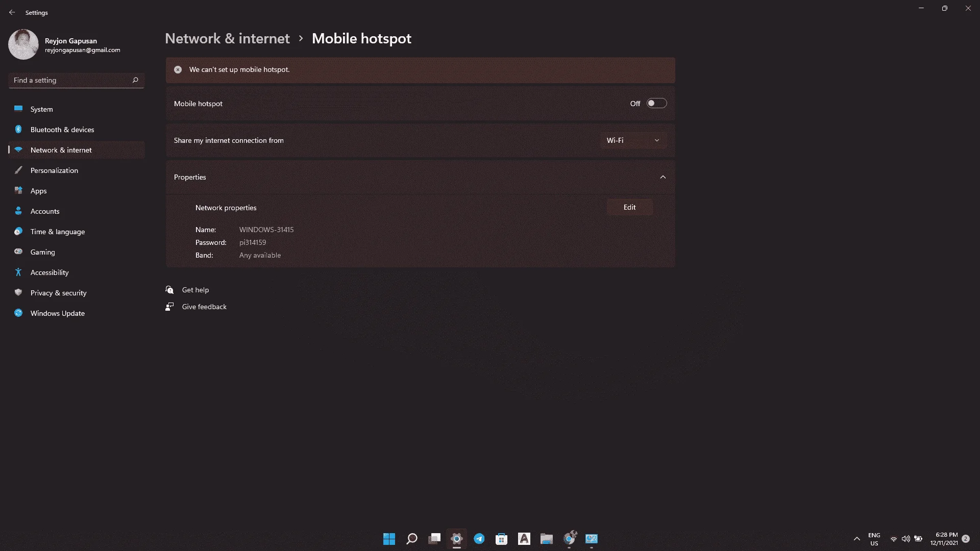980x551 pixels.
Task: Click the Settings gear taskbar icon
Action: (x=457, y=539)
